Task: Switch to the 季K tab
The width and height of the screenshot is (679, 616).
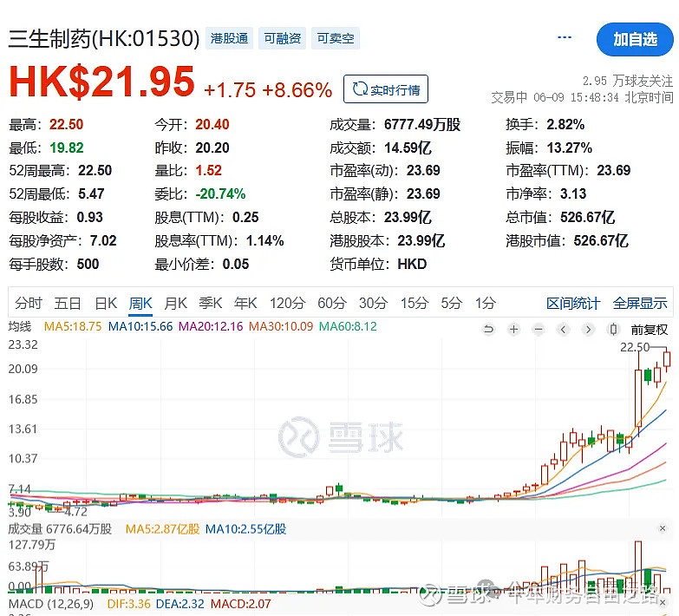Action: point(211,304)
